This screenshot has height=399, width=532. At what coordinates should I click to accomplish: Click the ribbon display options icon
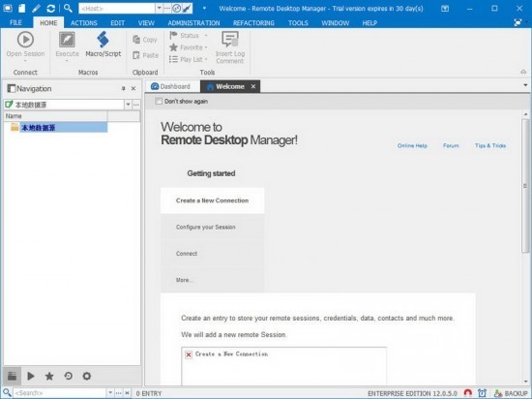point(445,9)
